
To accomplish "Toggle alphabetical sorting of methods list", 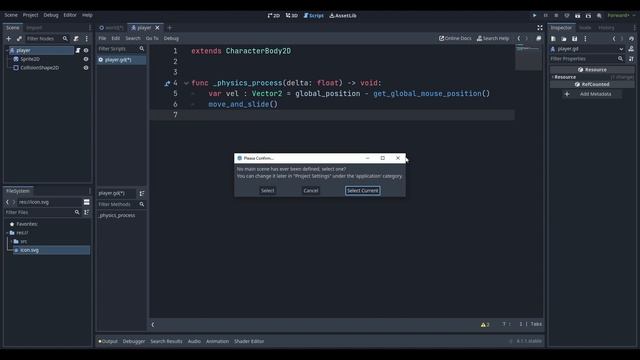I will [x=142, y=193].
